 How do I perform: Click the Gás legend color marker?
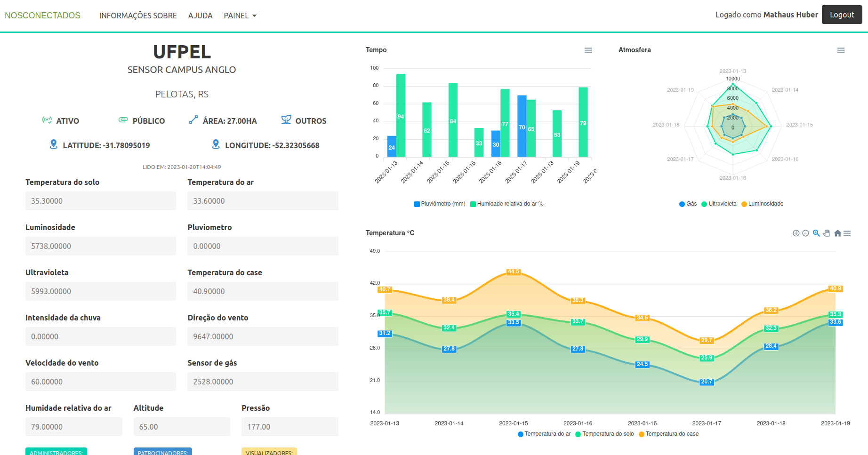[x=682, y=204]
